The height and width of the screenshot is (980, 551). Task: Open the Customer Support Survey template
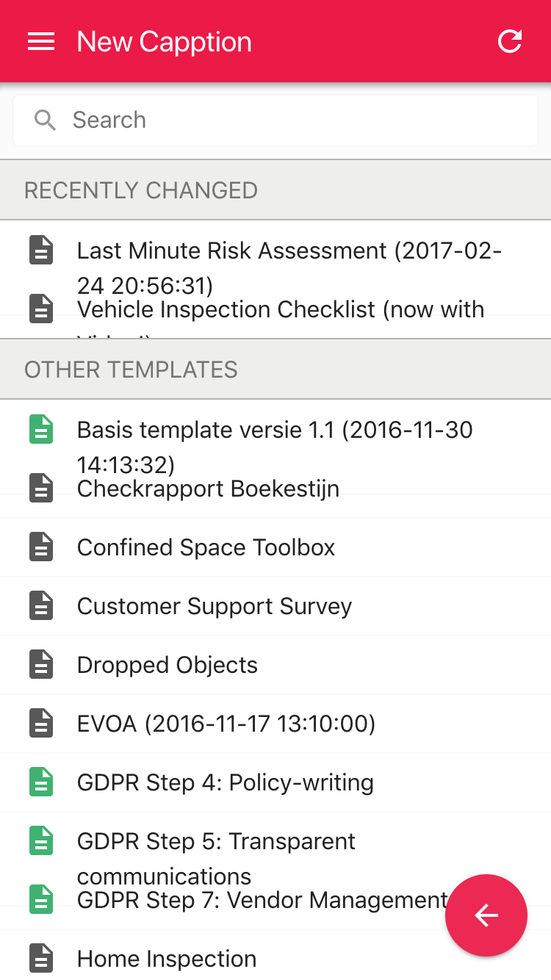tap(275, 606)
